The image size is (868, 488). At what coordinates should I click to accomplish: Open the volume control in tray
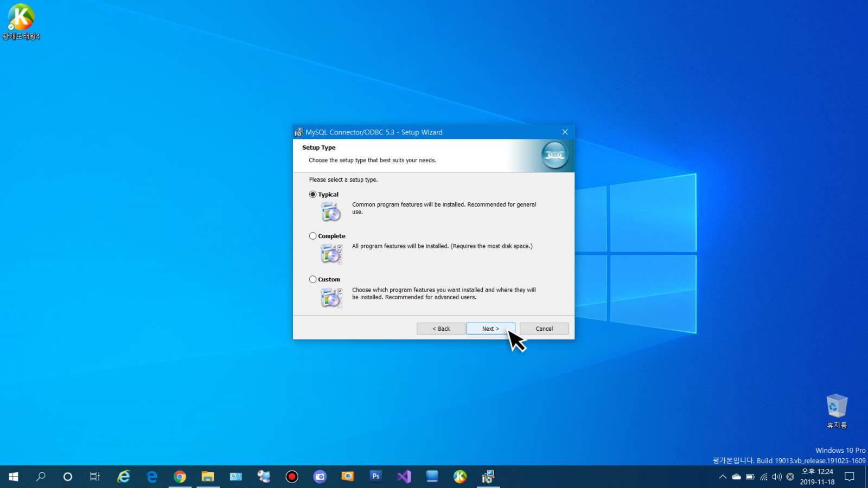coord(777,477)
